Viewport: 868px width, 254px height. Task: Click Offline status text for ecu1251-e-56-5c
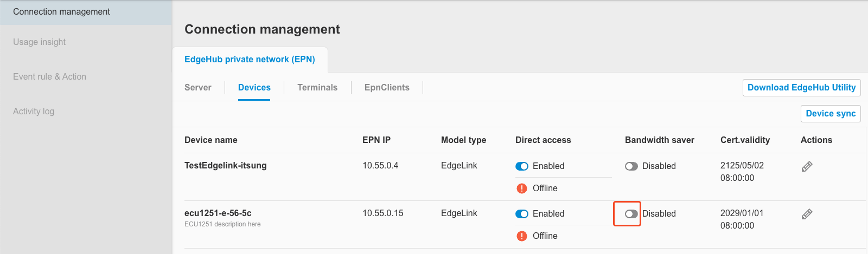[x=545, y=236]
